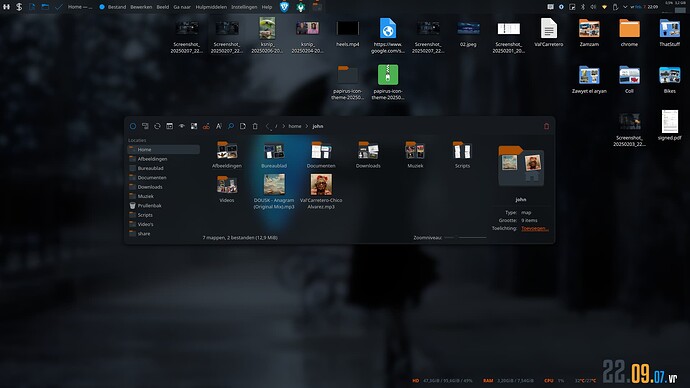This screenshot has width=690, height=388.
Task: Expand the hidden system tray arrow
Action: [625, 7]
